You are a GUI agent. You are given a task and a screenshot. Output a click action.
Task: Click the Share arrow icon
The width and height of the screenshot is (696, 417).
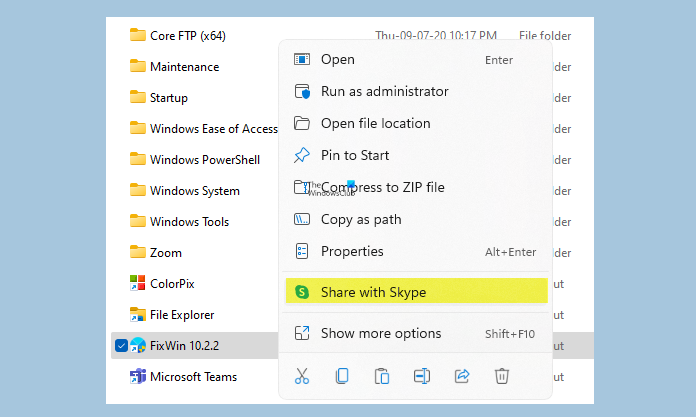coord(462,376)
